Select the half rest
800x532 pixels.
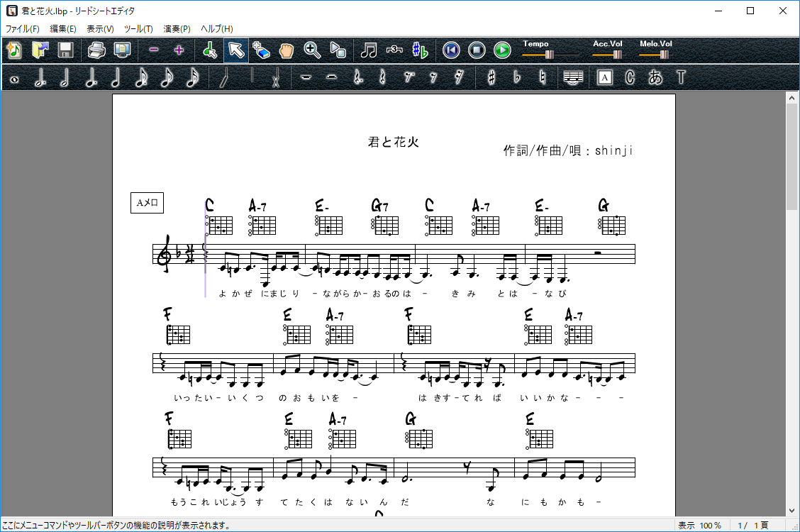(x=332, y=78)
